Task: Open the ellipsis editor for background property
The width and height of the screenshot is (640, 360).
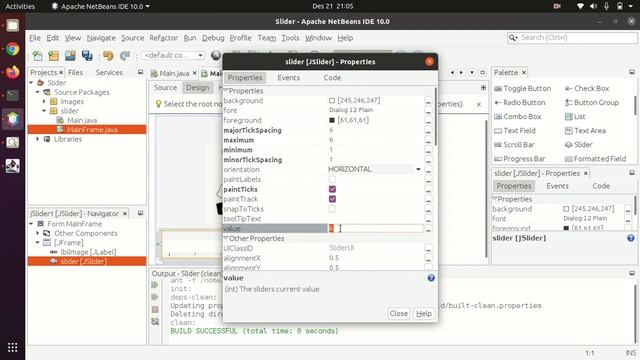Action: (428, 101)
